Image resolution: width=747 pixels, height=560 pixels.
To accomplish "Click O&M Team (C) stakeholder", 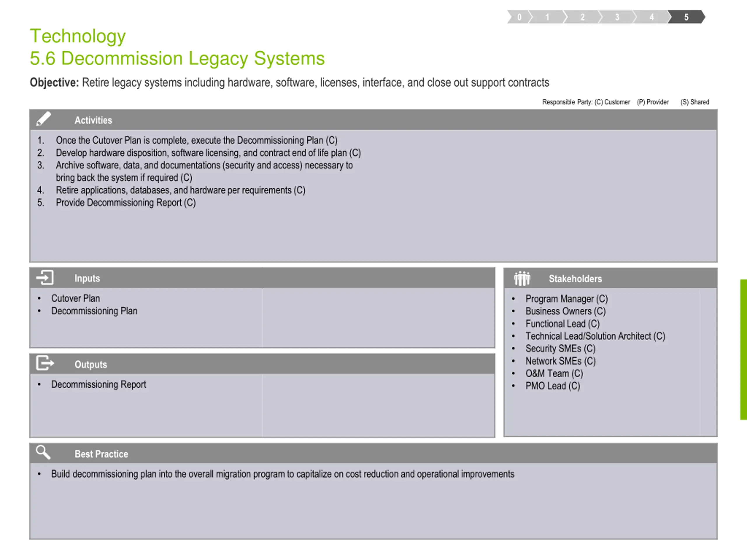I will pyautogui.click(x=554, y=374).
